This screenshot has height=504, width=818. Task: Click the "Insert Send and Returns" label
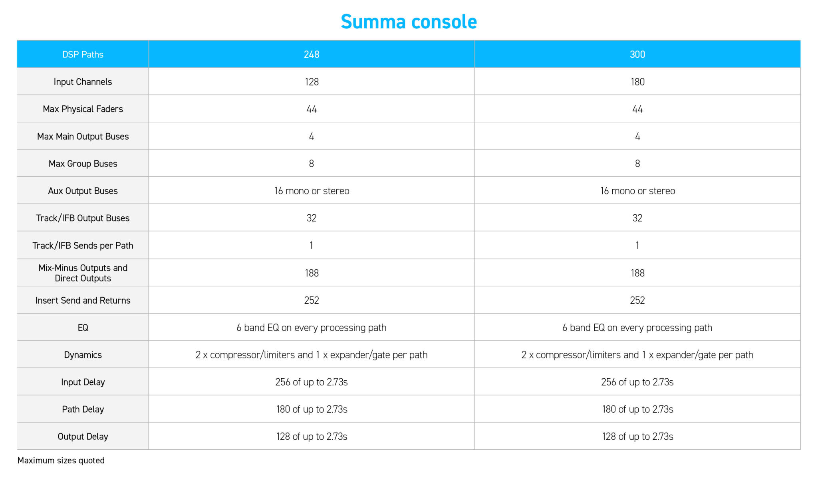tap(83, 300)
